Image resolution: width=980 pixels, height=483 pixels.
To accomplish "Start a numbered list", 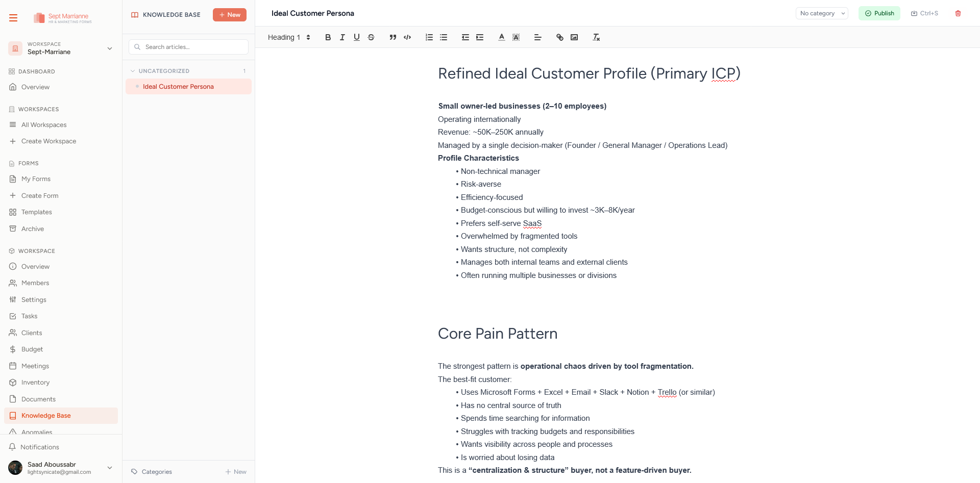I will [429, 37].
